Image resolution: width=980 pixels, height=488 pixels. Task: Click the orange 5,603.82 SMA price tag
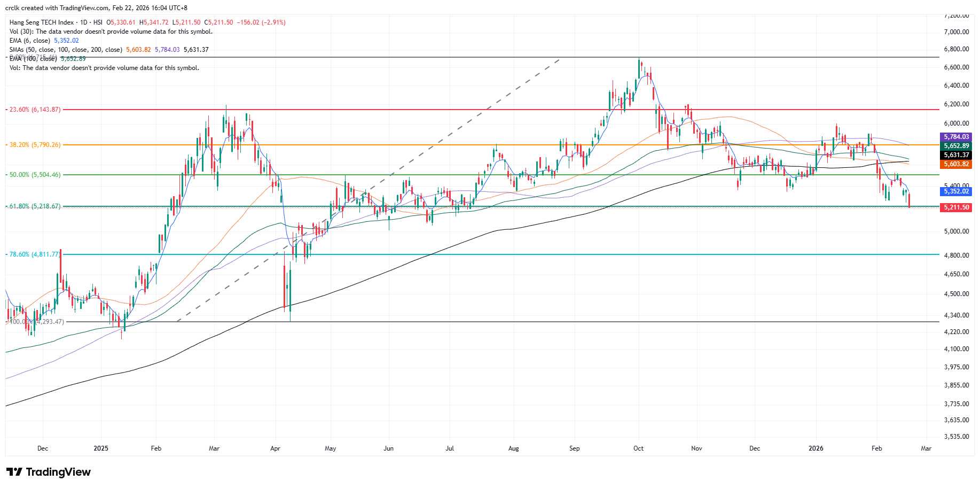click(x=956, y=164)
